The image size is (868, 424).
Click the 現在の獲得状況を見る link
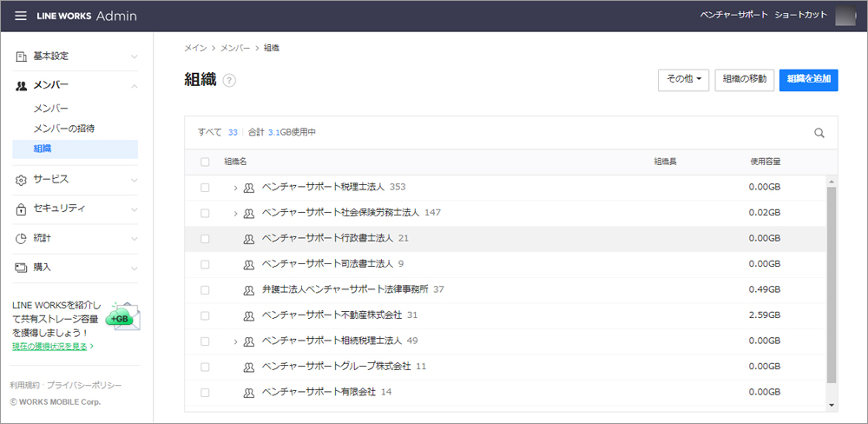point(52,346)
